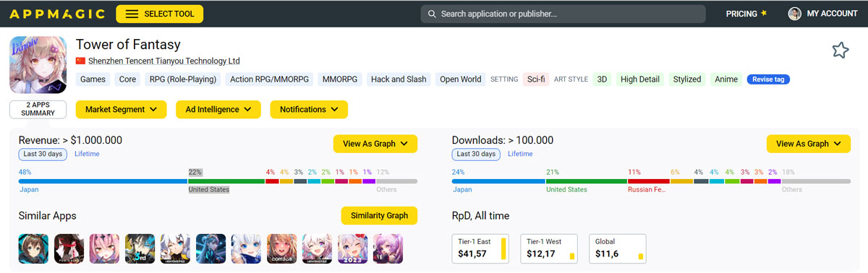Screen dimensions: 868x273
Task: Open the 2 Apps Summary tab
Action: click(38, 109)
